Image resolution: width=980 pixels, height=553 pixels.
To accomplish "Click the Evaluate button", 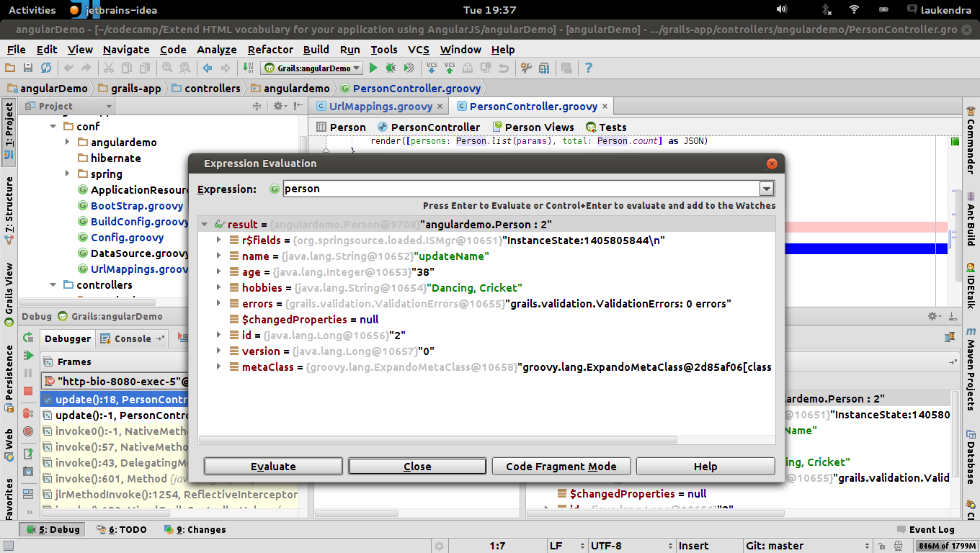I will pyautogui.click(x=273, y=467).
